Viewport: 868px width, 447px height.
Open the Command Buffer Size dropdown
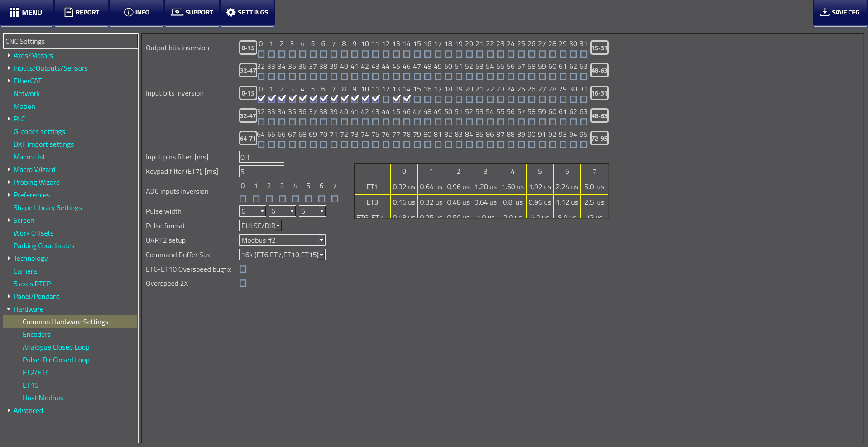click(282, 255)
